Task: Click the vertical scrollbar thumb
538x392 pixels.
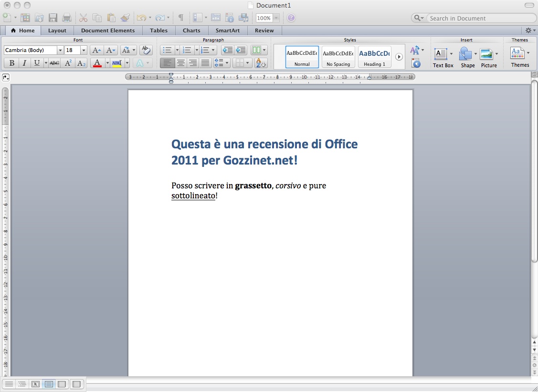Action: (534, 171)
